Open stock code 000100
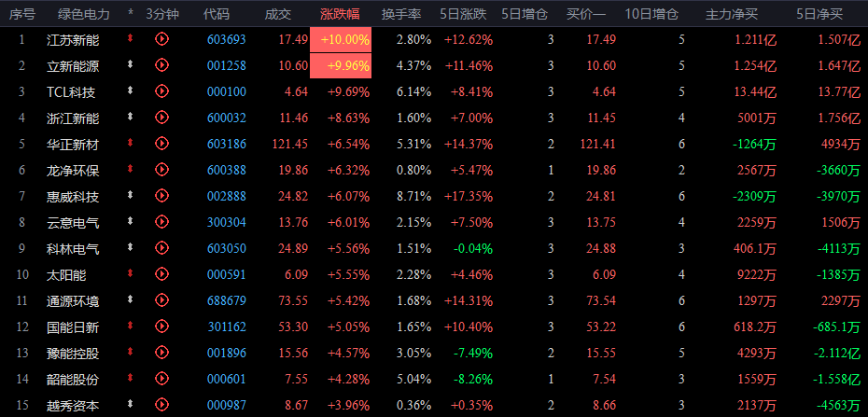The height and width of the screenshot is (417, 868). (227, 91)
